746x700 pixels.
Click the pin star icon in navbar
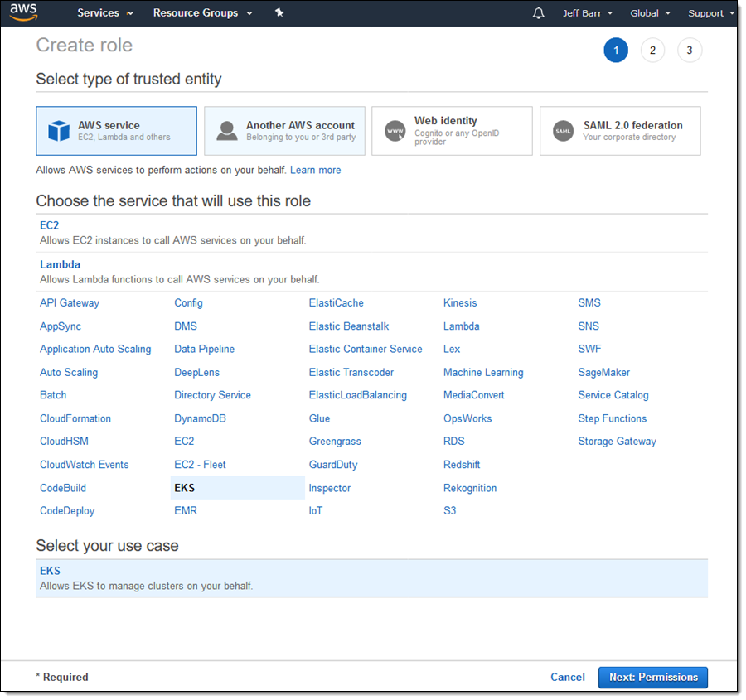click(x=279, y=12)
